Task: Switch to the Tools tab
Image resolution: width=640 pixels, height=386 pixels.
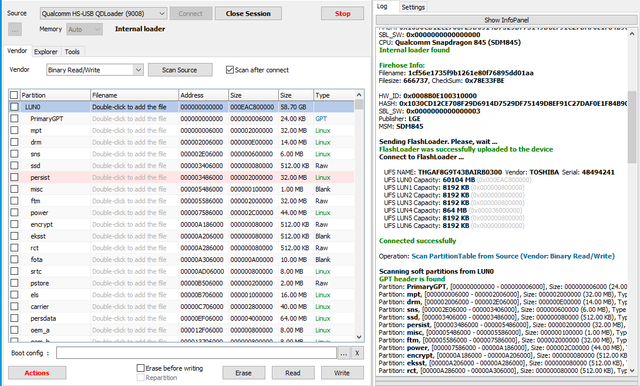Action: pos(72,51)
